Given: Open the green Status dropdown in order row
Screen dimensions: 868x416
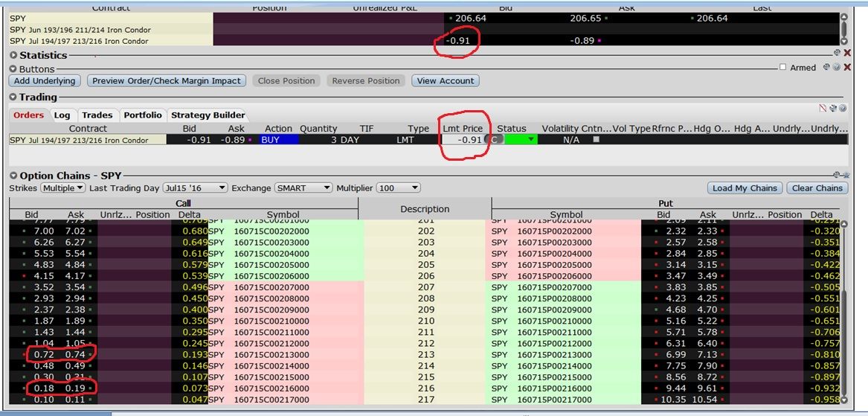Looking at the screenshot, I should click(x=521, y=140).
